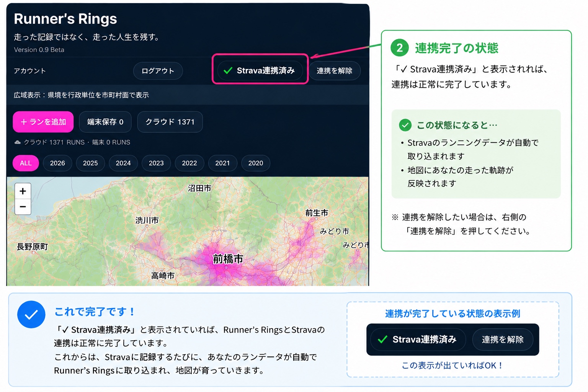The width and height of the screenshot is (588, 392).
Task: Click the cloud icon beside the RUNS summary
Action: point(18,142)
